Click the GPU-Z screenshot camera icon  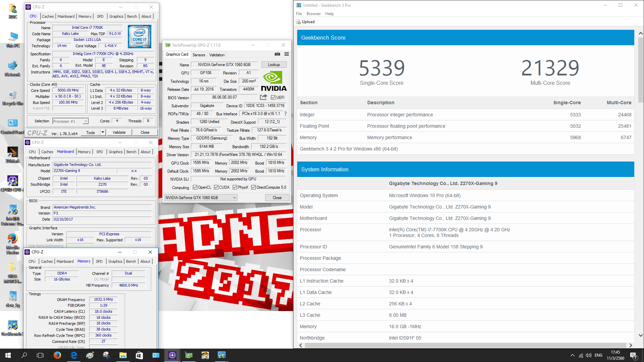pos(277,54)
